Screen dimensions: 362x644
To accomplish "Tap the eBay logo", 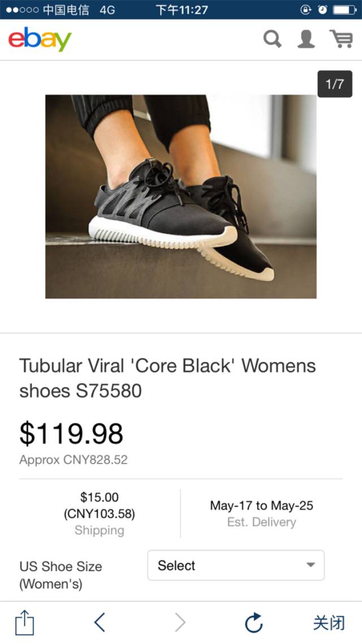I will (x=40, y=39).
